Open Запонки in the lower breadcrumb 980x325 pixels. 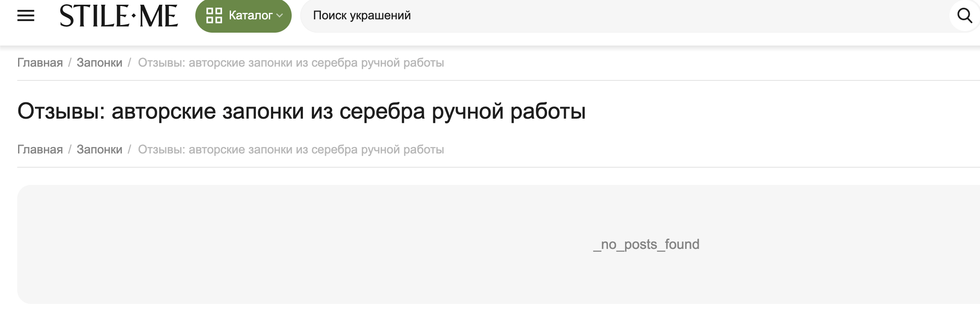[x=99, y=150]
